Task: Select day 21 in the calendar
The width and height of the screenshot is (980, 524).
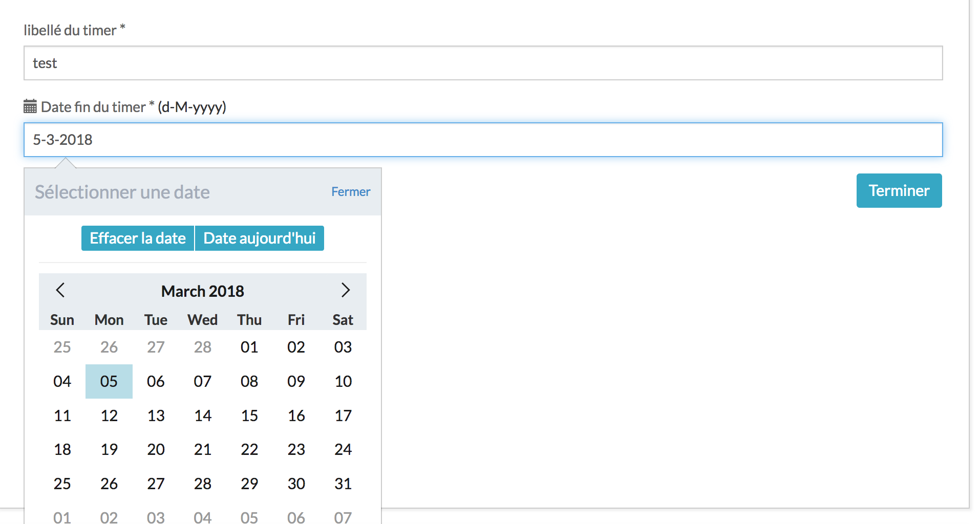Action: coord(203,449)
